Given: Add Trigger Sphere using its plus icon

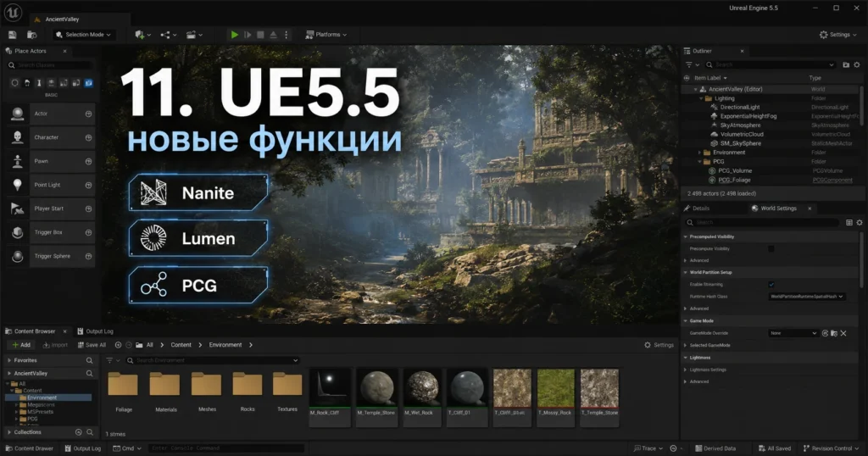Looking at the screenshot, I should click(x=88, y=257).
